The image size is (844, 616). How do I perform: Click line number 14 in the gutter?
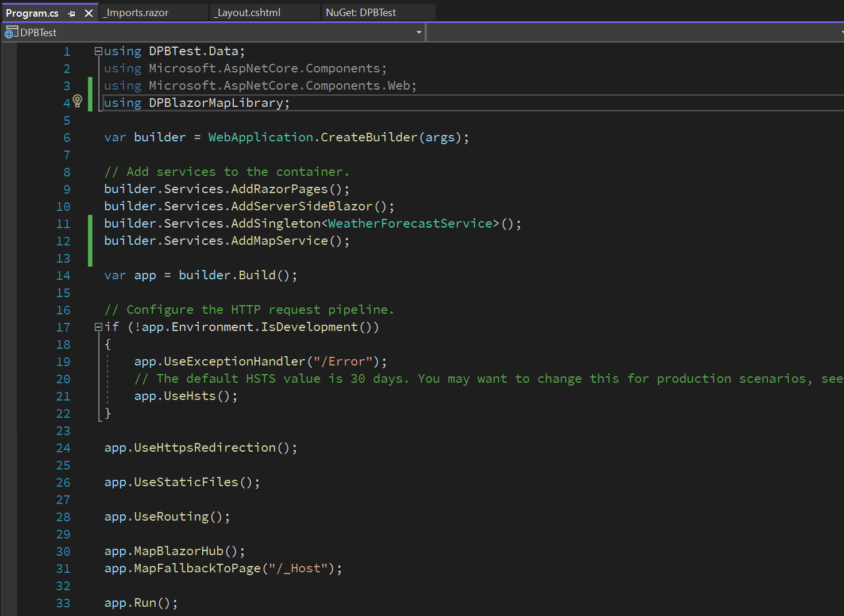click(x=63, y=275)
